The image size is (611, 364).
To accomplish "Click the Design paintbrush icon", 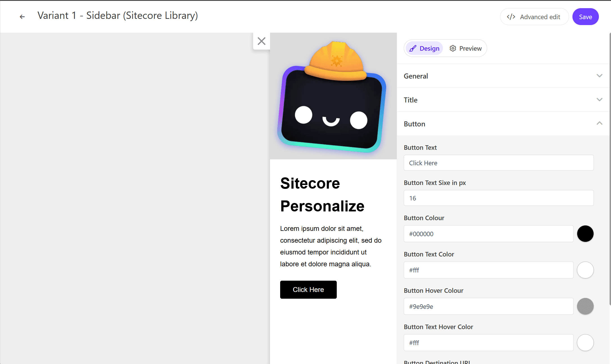I will (x=413, y=48).
